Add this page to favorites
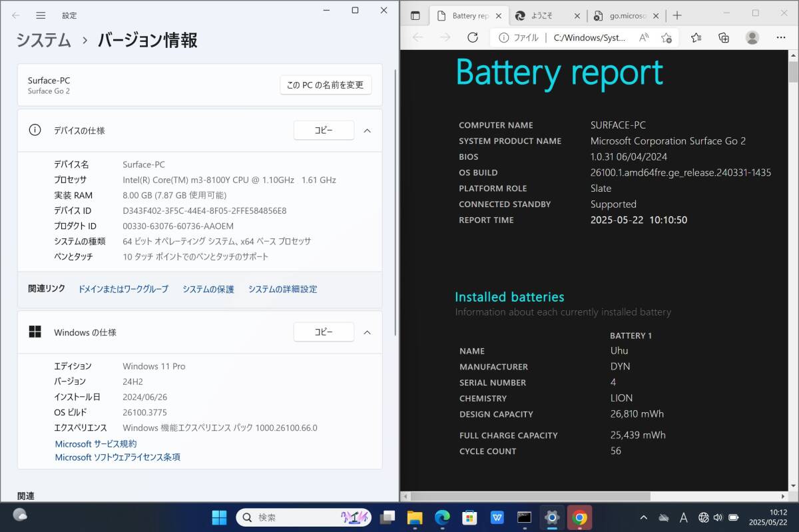Image resolution: width=799 pixels, height=532 pixels. coord(666,38)
